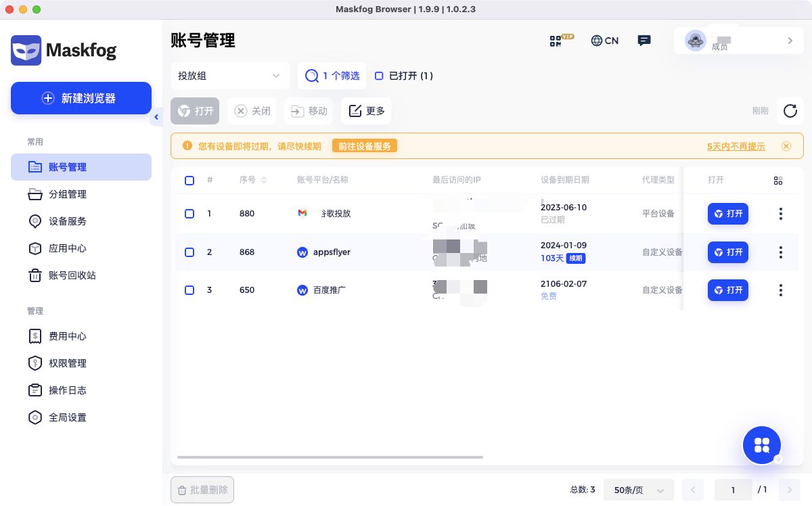This screenshot has height=506, width=812.
Task: Open 分组管理 in sidebar
Action: click(81, 194)
